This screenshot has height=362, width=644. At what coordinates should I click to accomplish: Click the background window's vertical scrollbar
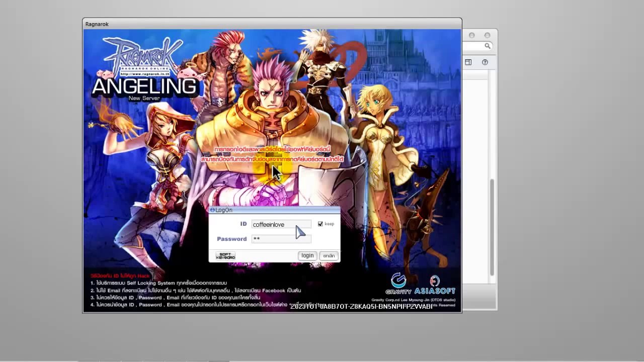[492, 227]
